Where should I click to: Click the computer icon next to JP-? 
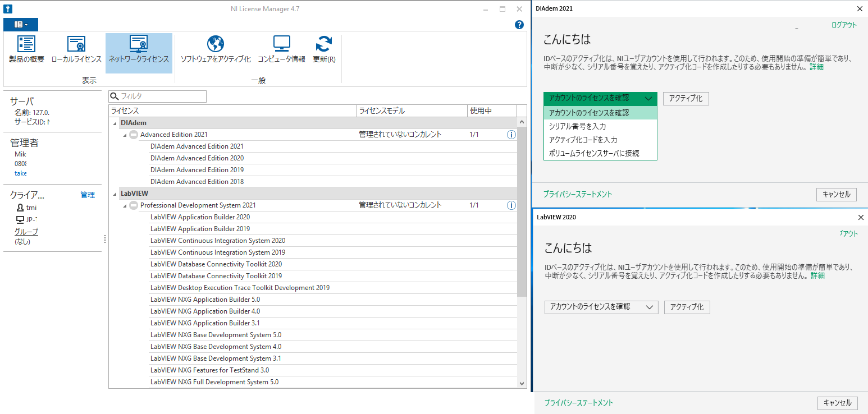[20, 219]
